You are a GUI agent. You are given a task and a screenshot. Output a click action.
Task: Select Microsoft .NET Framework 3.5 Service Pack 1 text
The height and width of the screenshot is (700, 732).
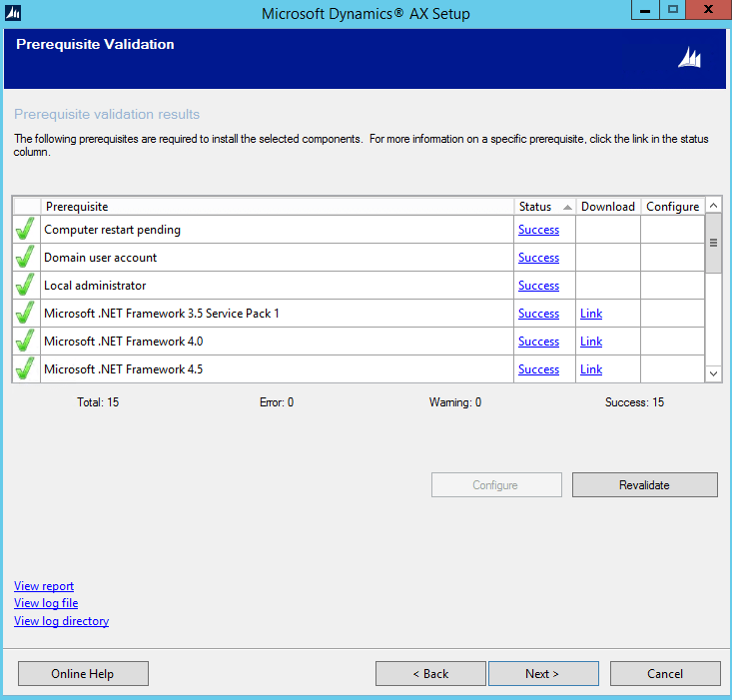click(x=162, y=314)
